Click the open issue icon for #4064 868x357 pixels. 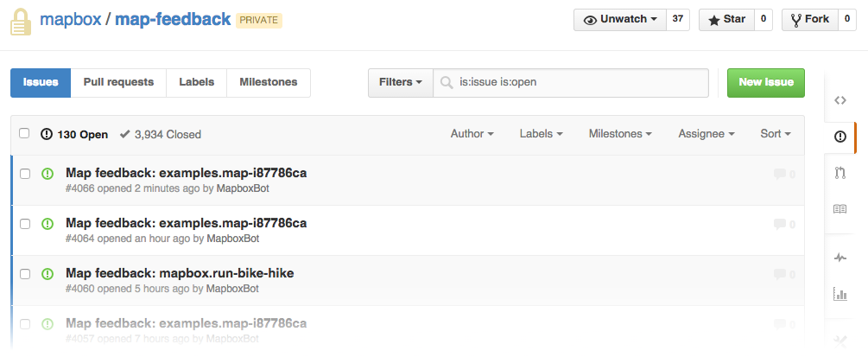[48, 223]
